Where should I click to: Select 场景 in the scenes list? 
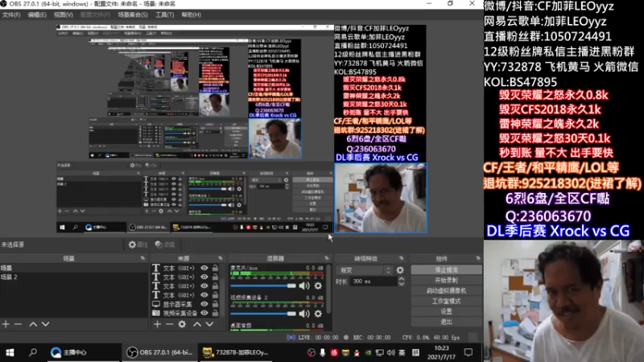coord(74,268)
